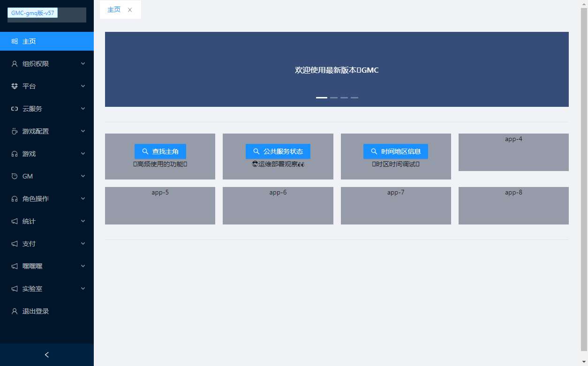This screenshot has height=366, width=588.
Task: Click the 退出登录 person icon
Action: point(14,311)
